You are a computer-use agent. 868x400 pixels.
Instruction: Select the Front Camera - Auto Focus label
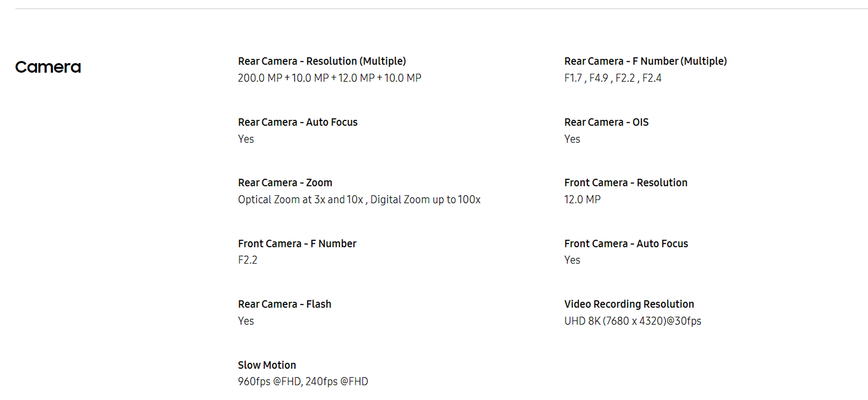[x=626, y=244]
